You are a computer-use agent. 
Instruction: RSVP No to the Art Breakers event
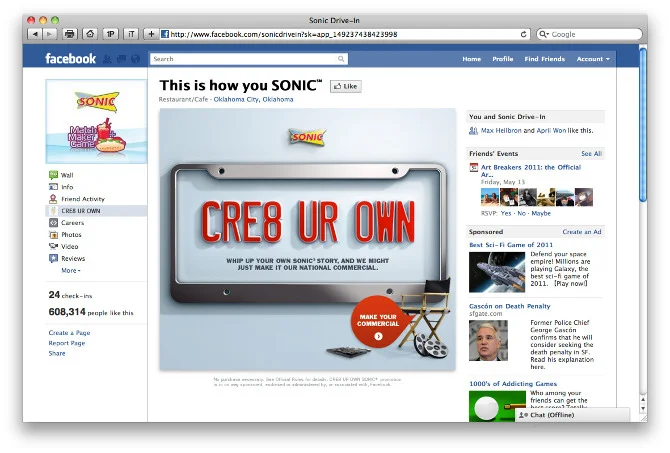pyautogui.click(x=522, y=213)
